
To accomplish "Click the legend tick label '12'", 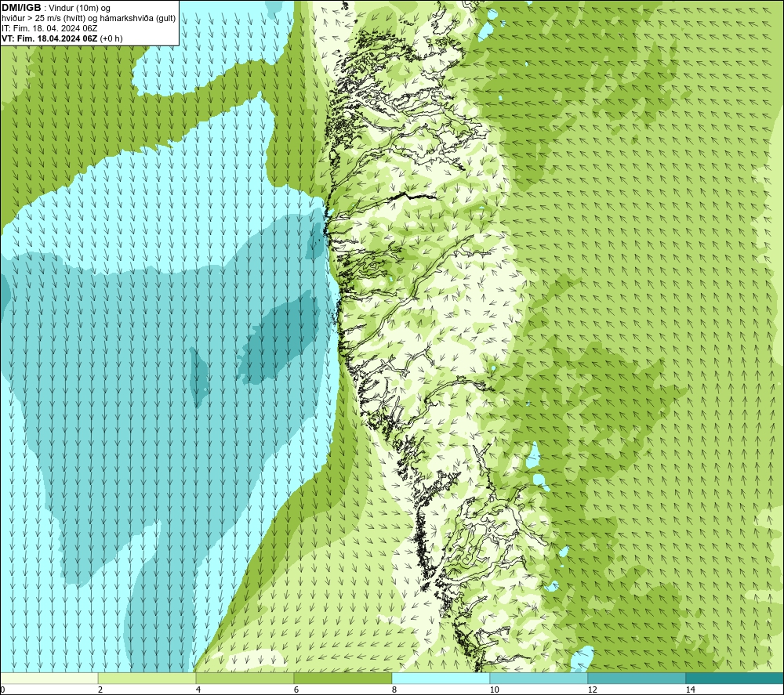I will click(592, 690).
